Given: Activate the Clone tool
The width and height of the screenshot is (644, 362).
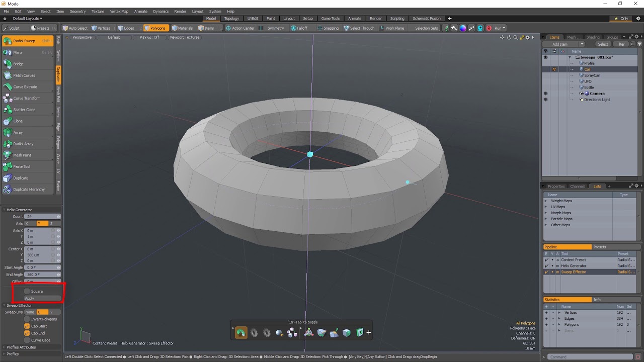Looking at the screenshot, I should [x=28, y=121].
